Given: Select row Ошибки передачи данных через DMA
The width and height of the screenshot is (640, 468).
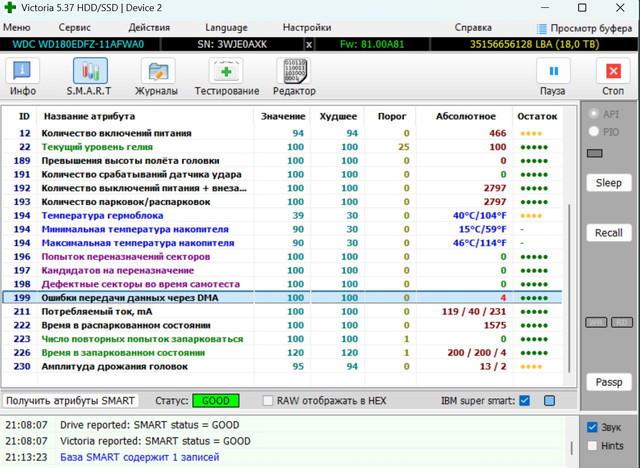Looking at the screenshot, I should [282, 298].
